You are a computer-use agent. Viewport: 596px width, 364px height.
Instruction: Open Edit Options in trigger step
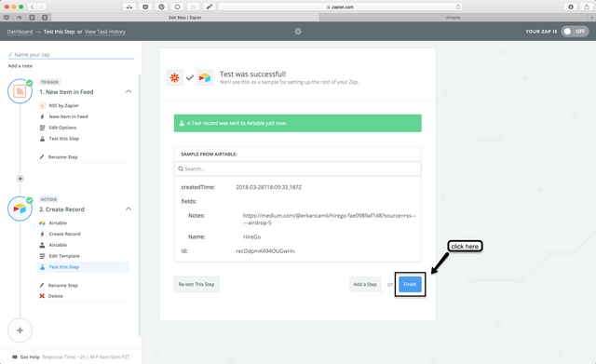click(62, 128)
